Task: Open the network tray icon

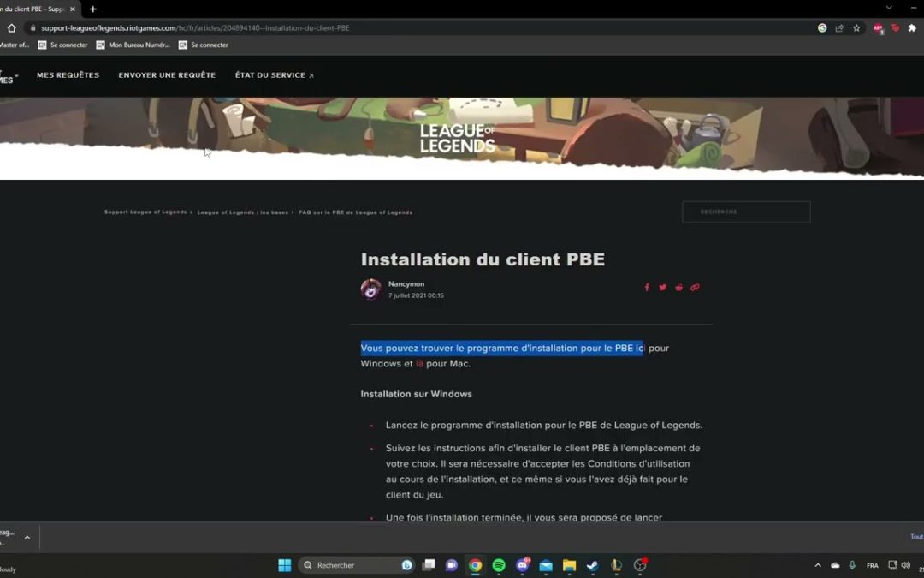Action: click(x=892, y=565)
